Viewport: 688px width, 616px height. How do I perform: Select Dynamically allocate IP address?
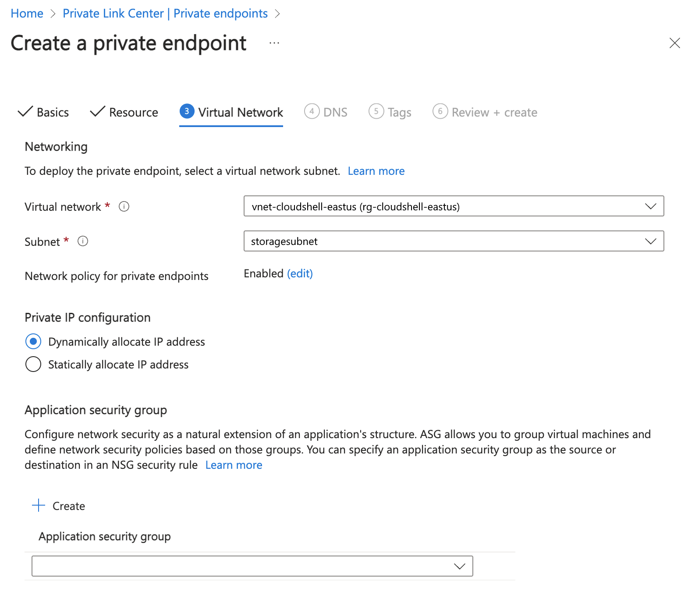pyautogui.click(x=33, y=341)
